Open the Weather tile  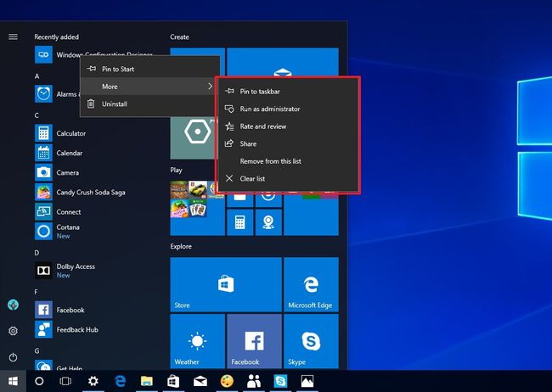pyautogui.click(x=198, y=341)
